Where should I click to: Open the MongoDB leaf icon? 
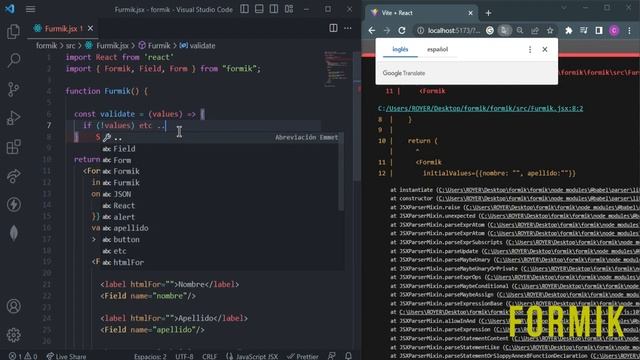tap(13, 233)
